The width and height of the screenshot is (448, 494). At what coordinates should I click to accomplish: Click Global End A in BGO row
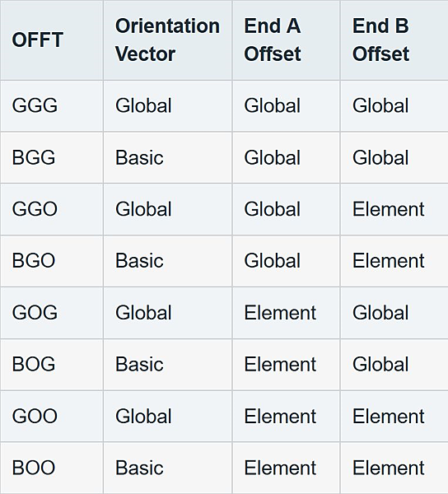272,261
